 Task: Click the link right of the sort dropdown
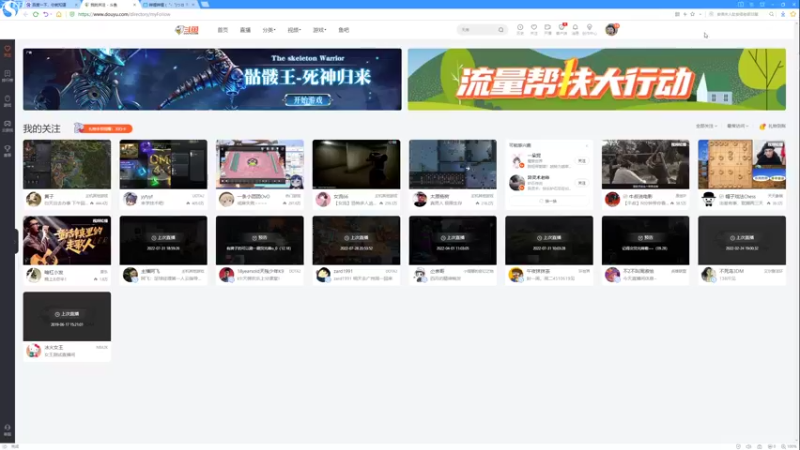click(772, 126)
